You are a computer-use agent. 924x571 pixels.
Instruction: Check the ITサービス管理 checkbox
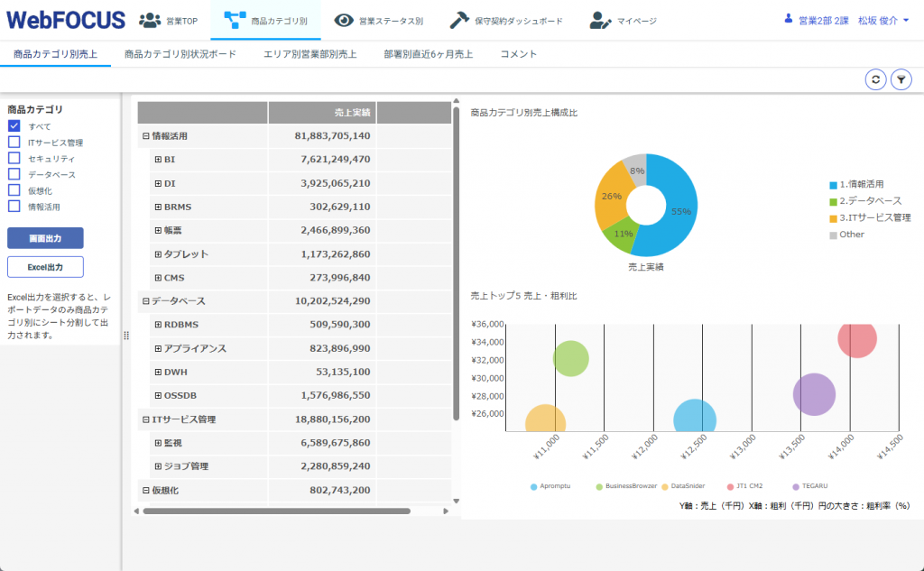pyautogui.click(x=14, y=143)
